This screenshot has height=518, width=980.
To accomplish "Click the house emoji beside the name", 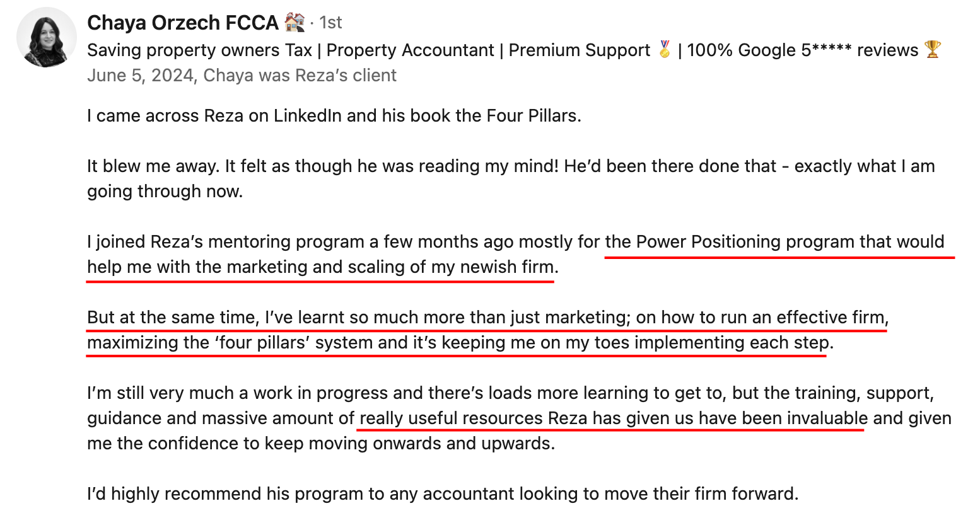I will [x=294, y=23].
